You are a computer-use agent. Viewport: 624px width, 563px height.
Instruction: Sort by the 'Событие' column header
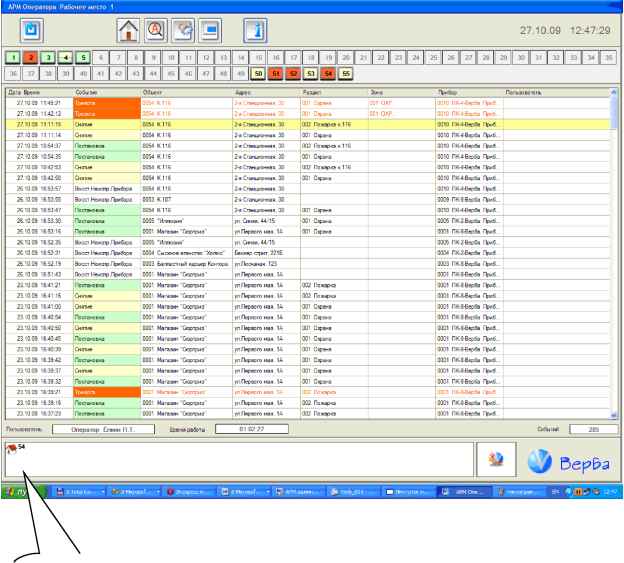coord(107,92)
